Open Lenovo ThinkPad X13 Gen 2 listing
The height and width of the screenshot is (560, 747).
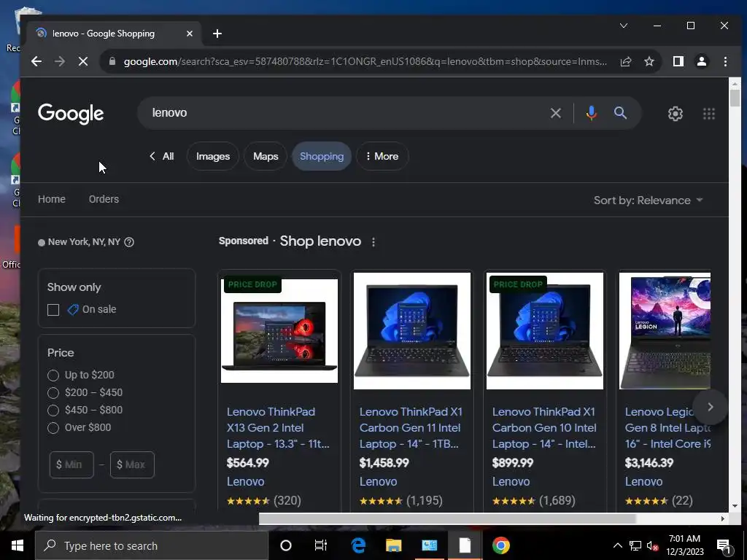(278, 427)
